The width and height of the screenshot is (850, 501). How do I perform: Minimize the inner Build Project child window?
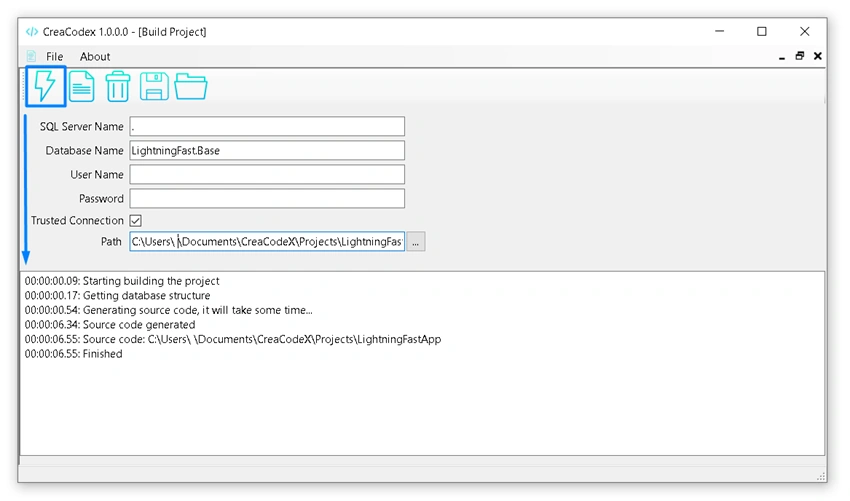tap(782, 56)
